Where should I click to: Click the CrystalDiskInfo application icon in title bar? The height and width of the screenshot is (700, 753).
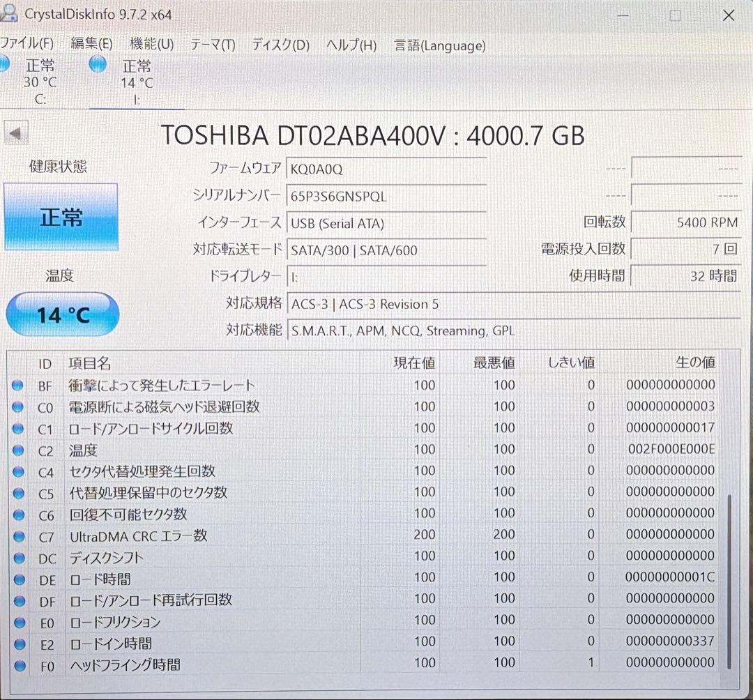pyautogui.click(x=11, y=13)
